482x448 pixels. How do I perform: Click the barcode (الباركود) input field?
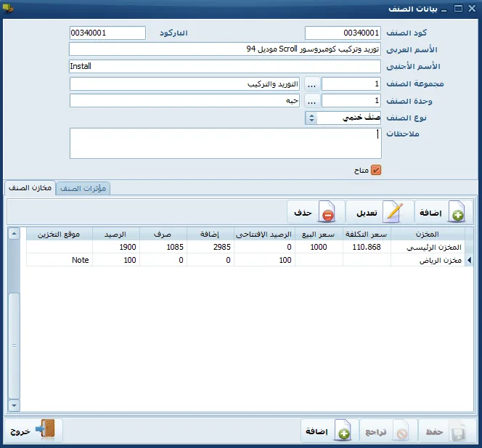click(x=107, y=33)
